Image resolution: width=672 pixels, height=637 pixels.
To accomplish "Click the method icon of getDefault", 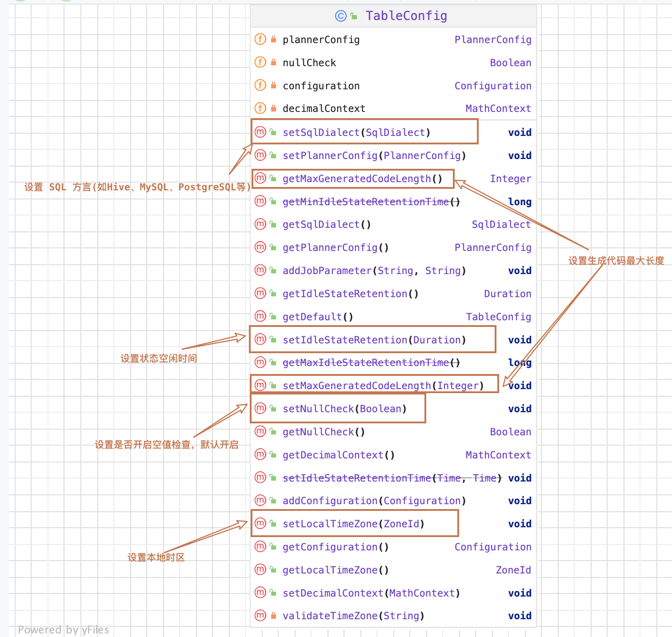I will pyautogui.click(x=260, y=316).
